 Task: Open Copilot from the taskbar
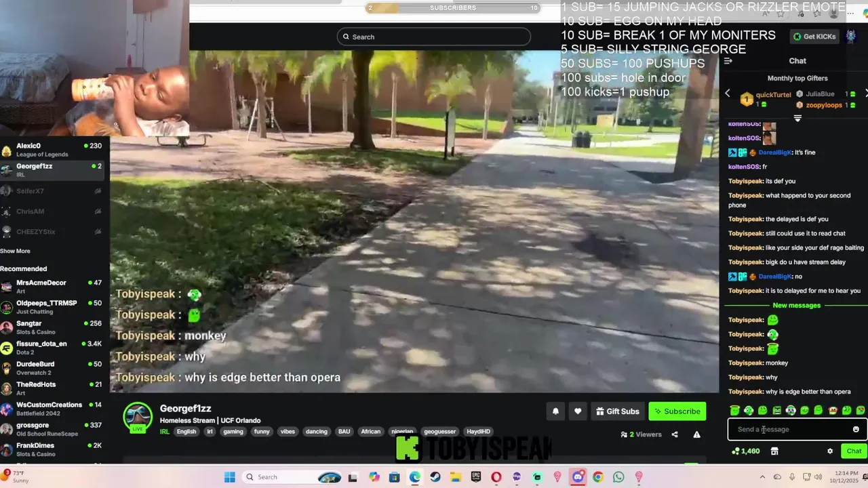374,477
